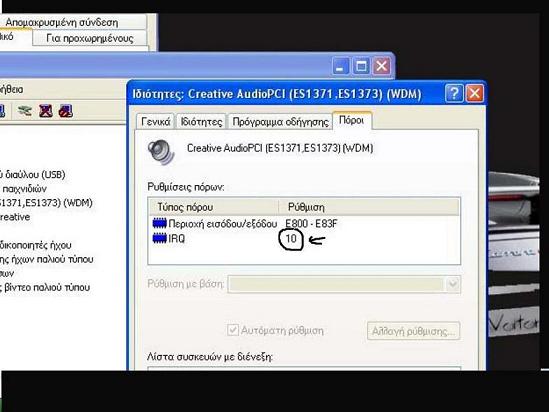
Task: Switch to the Γενικά tab
Action: (x=155, y=121)
